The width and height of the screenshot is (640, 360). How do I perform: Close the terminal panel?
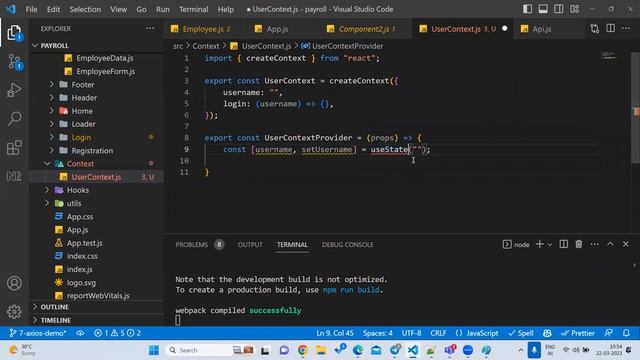626,244
